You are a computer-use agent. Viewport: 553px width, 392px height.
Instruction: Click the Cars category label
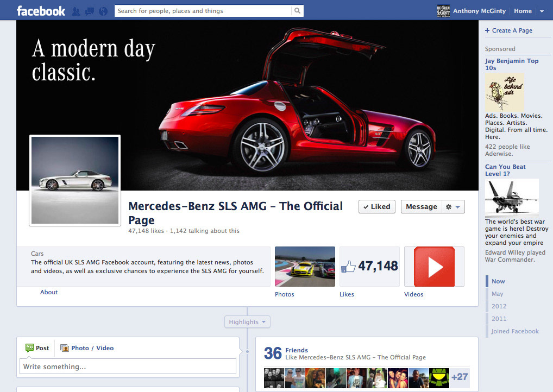point(37,254)
